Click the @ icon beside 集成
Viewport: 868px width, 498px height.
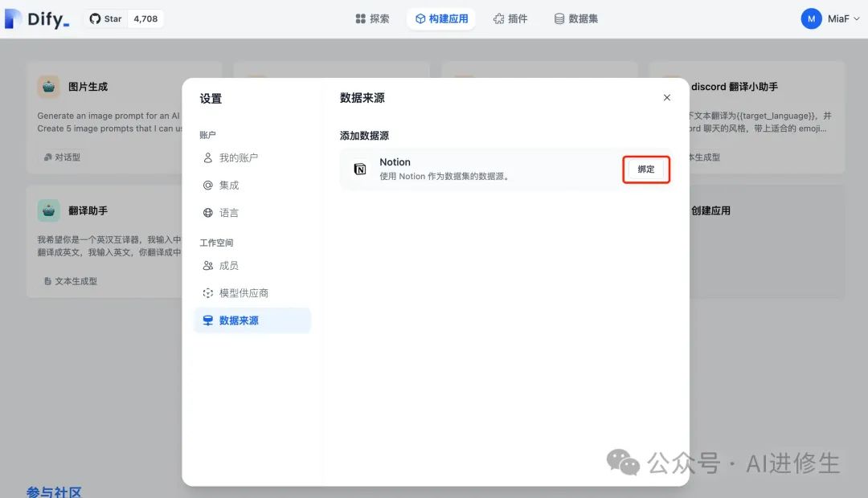[207, 185]
